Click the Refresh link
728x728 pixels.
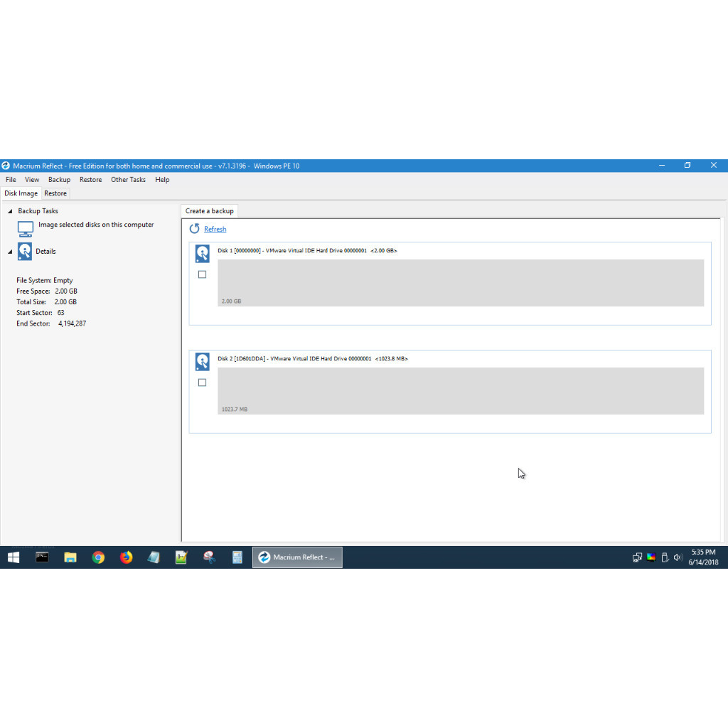(x=215, y=229)
